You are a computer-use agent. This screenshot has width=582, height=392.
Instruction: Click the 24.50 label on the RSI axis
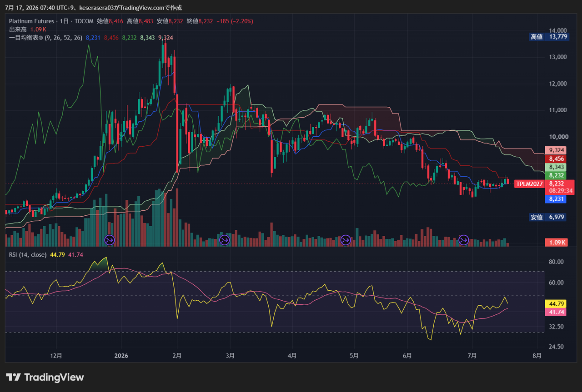[557, 347]
